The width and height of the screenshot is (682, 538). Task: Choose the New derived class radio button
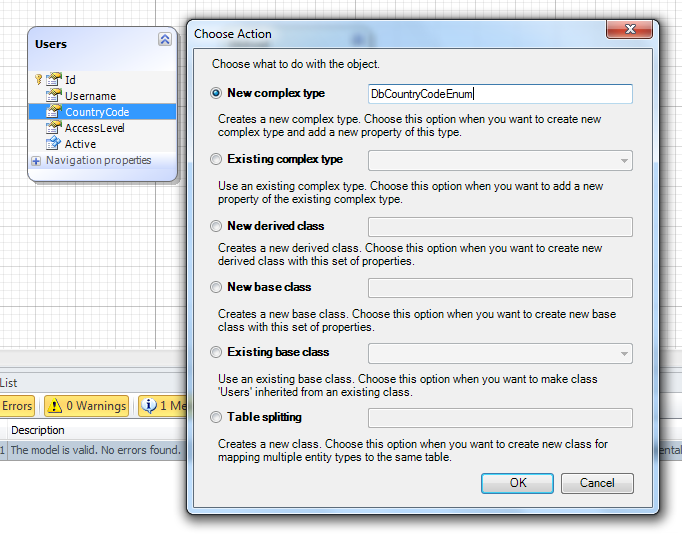click(x=216, y=226)
